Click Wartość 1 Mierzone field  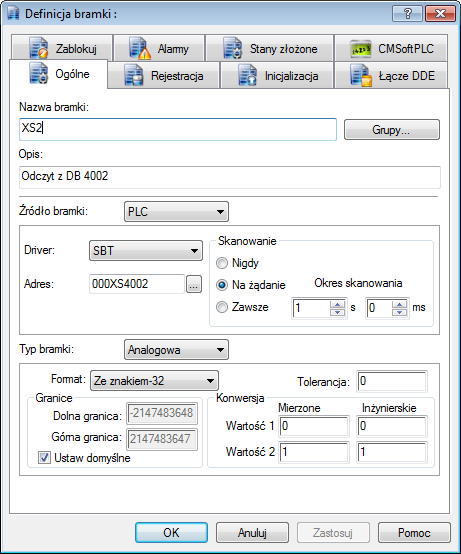[314, 426]
